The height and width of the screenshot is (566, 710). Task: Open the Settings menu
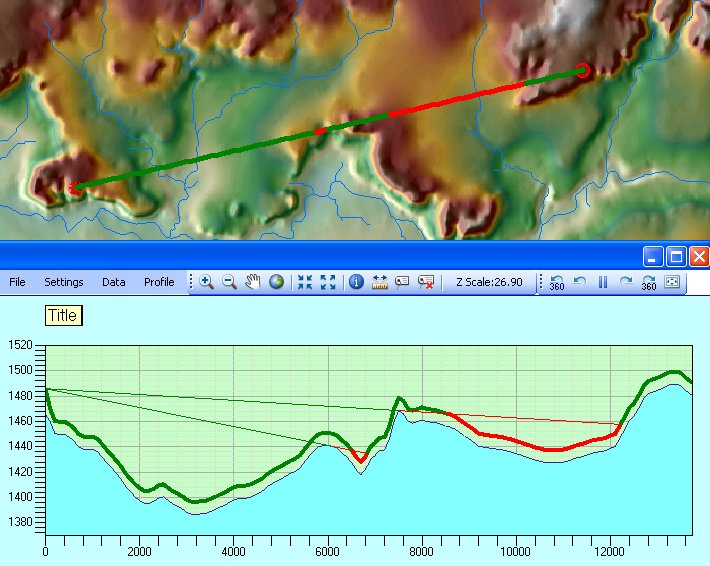(x=64, y=282)
